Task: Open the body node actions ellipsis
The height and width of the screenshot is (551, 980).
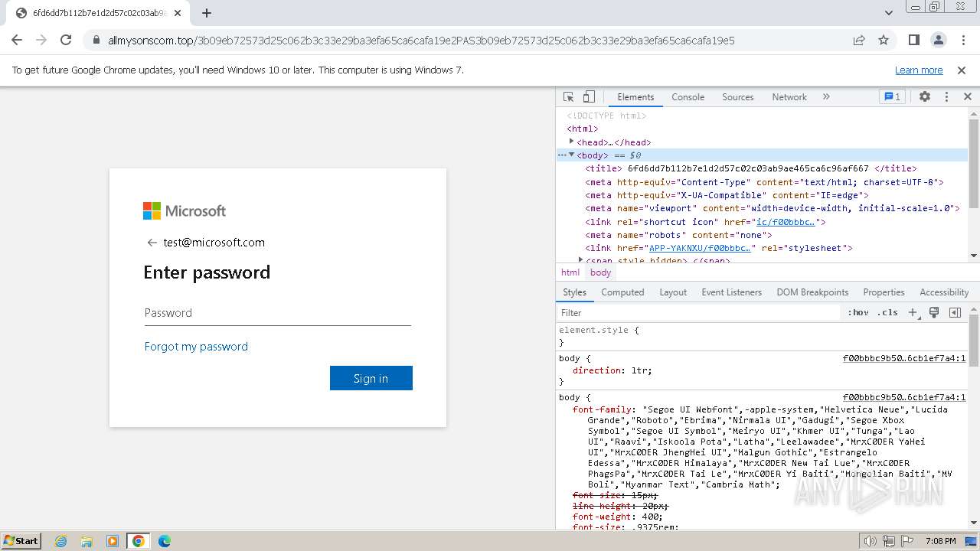Action: coord(561,155)
